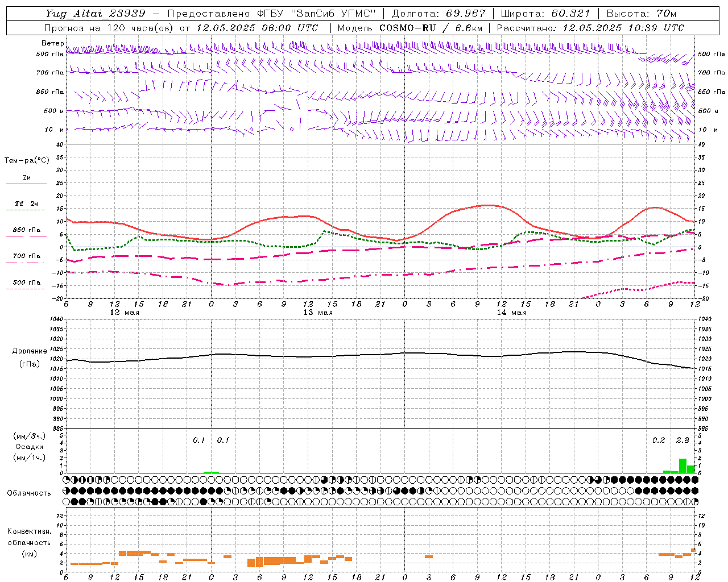
Task: Click the "Давление" pressure panel label
Action: point(30,351)
